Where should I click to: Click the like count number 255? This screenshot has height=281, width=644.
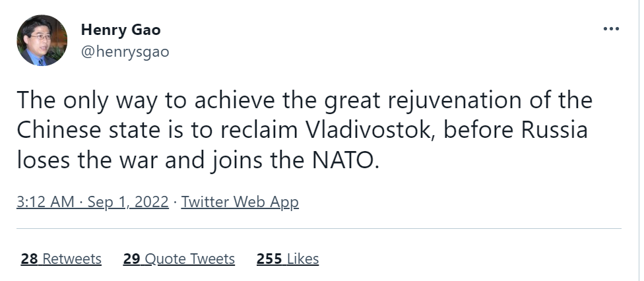tap(269, 259)
